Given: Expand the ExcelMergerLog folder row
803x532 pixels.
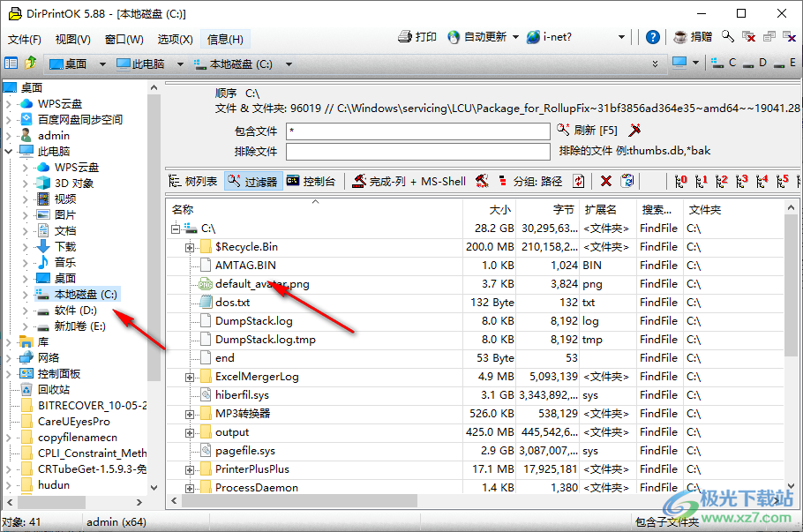Looking at the screenshot, I should click(x=190, y=378).
